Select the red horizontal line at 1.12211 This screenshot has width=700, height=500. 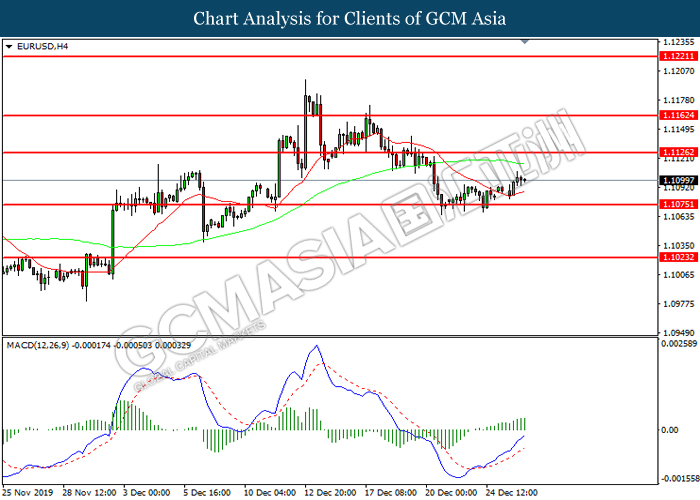(x=330, y=56)
